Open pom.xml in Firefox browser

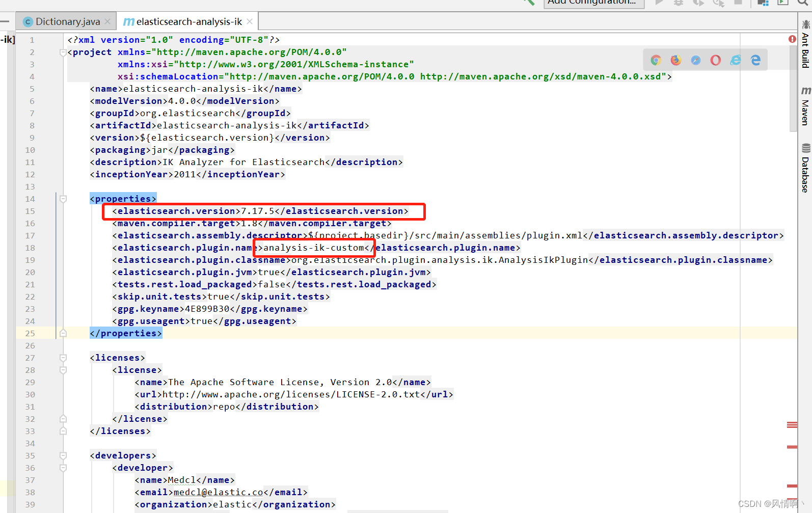click(x=675, y=60)
